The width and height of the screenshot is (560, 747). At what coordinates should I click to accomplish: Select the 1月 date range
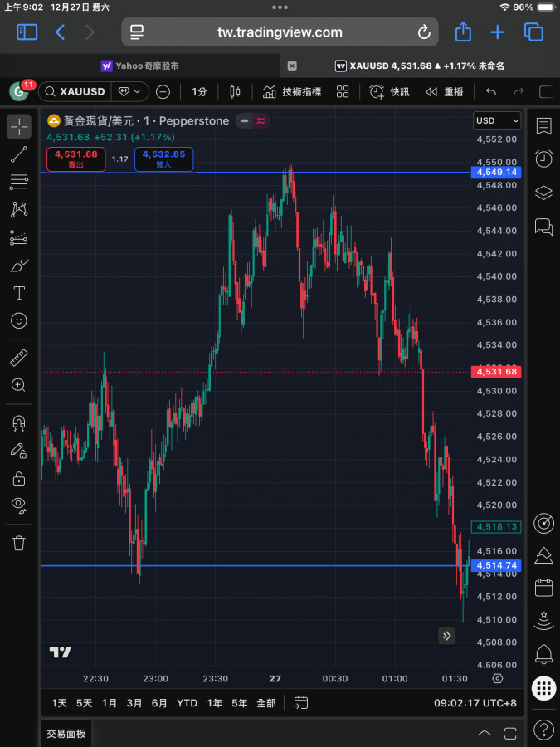(110, 703)
